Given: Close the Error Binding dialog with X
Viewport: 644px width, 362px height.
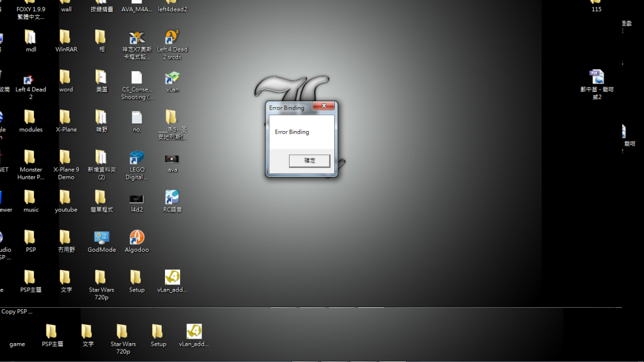Looking at the screenshot, I should tap(324, 107).
